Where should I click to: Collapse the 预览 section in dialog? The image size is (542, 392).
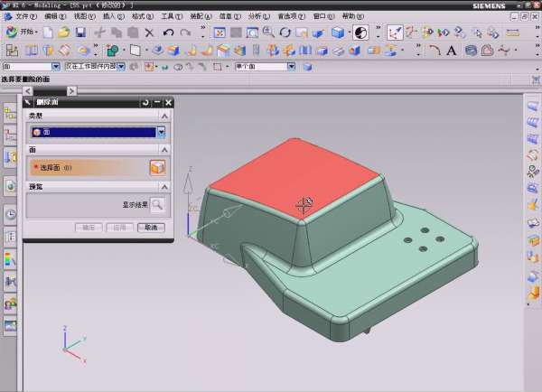point(164,186)
